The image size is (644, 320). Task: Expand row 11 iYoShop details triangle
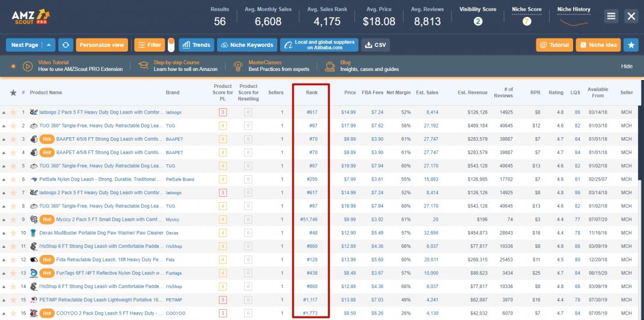tap(4, 247)
